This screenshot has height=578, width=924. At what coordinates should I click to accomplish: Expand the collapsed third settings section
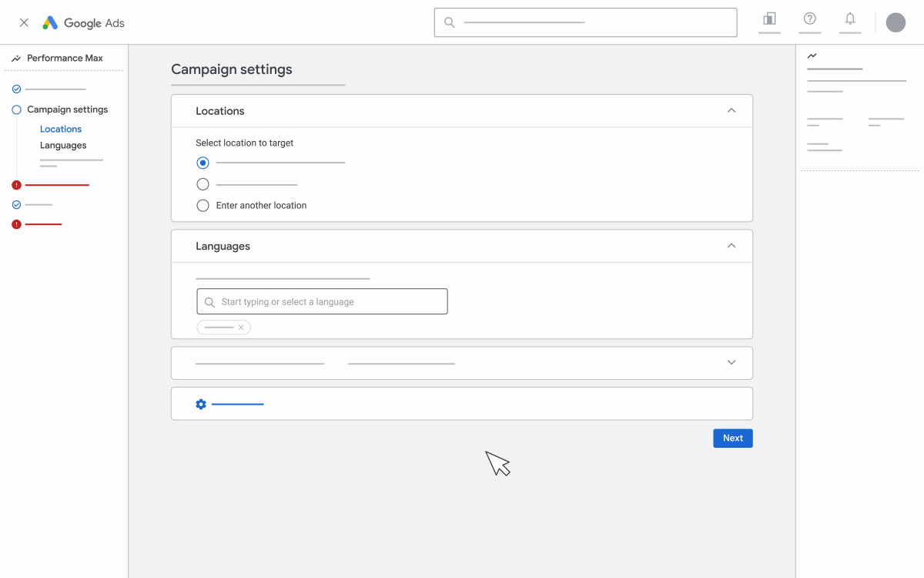[731, 363]
